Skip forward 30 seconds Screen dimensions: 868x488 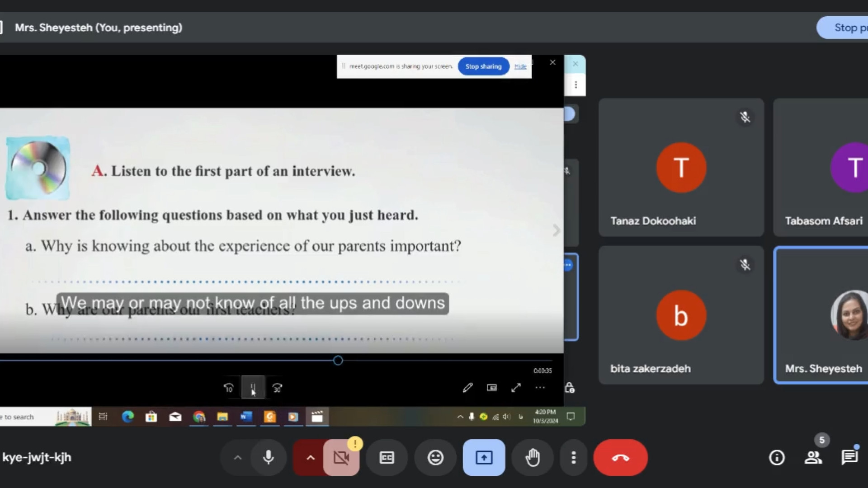tap(277, 388)
